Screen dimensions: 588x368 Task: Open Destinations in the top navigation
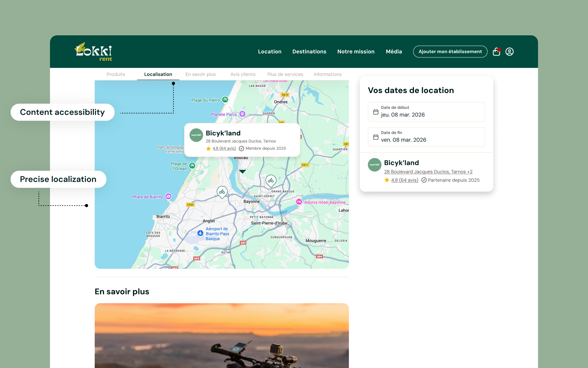(x=309, y=52)
